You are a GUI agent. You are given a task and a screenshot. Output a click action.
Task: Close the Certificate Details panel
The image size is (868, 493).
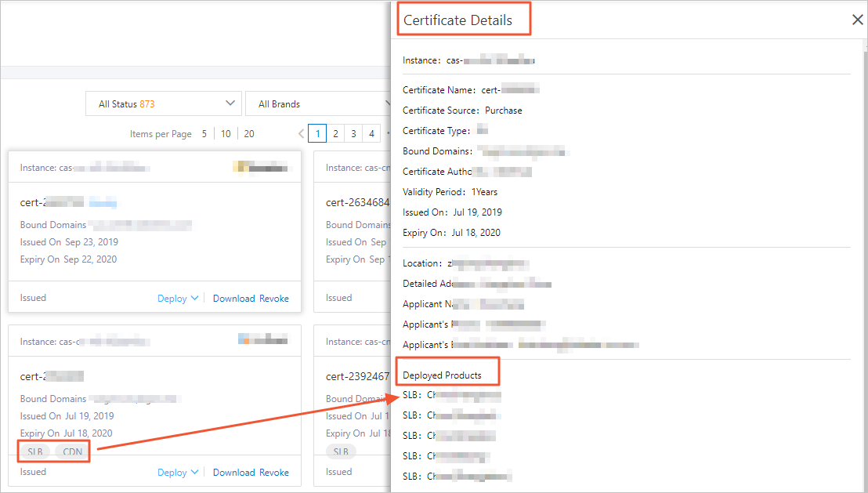pyautogui.click(x=857, y=20)
